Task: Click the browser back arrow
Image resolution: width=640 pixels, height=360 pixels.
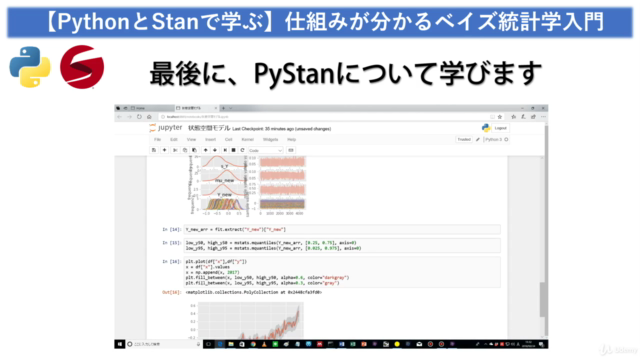Action: (119, 117)
